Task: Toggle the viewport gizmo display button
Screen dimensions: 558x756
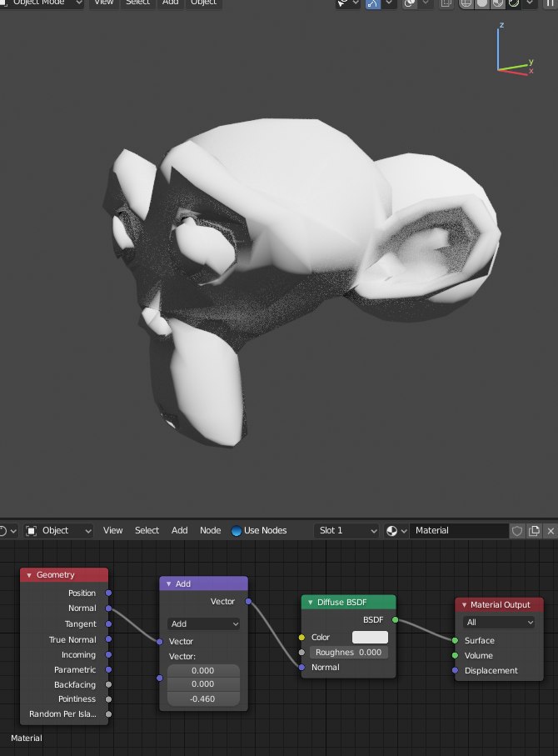Action: [x=373, y=3]
